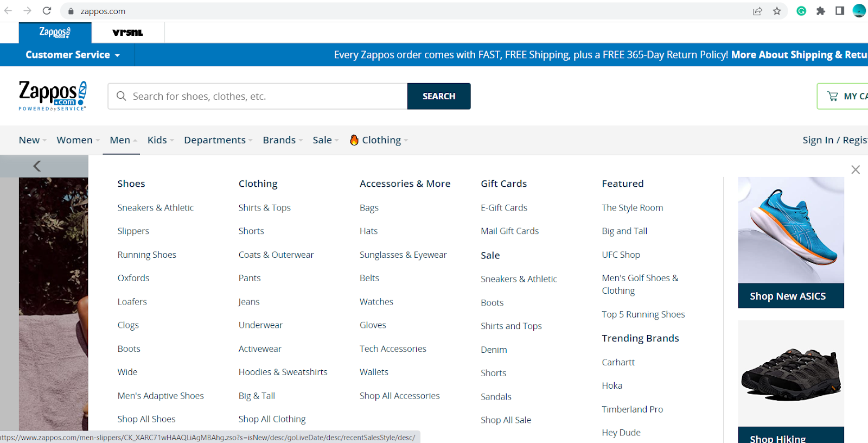Select Mail Gift Cards

510,231
